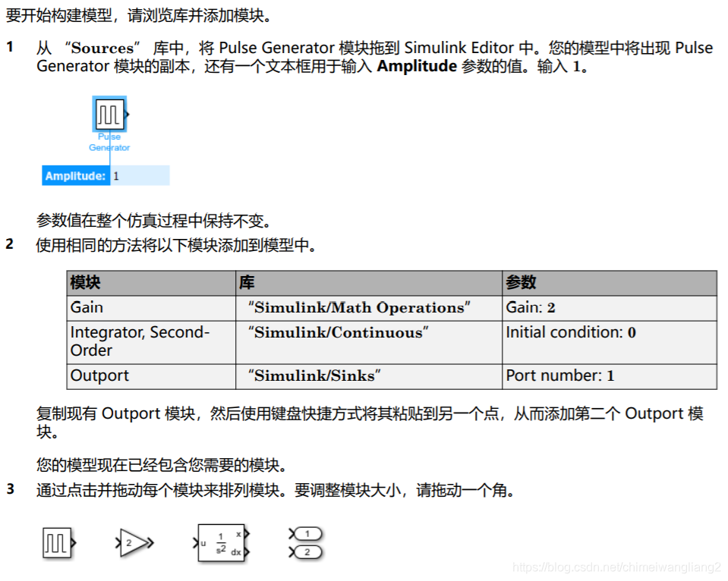This screenshot has width=728, height=581.
Task: Select the Pulse Generator block in bottom diagram
Action: (58, 542)
